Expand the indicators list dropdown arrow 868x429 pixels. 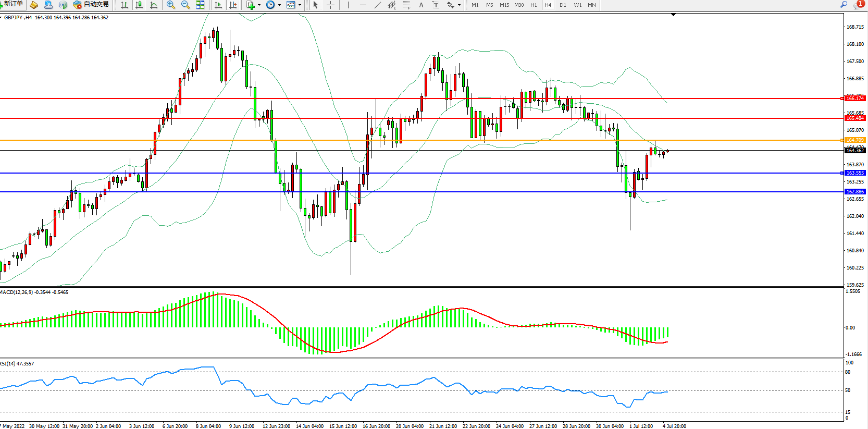click(x=259, y=5)
